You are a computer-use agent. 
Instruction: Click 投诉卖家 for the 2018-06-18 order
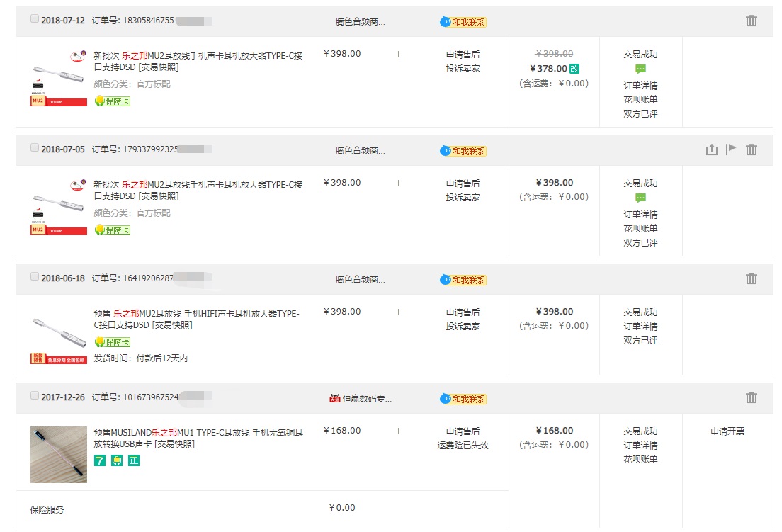point(463,326)
